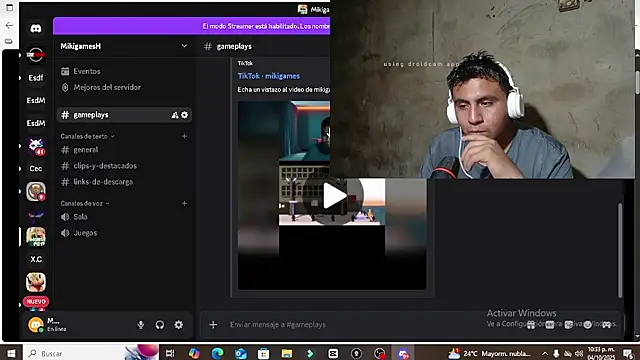The height and width of the screenshot is (360, 640).
Task: Open the server with the red-white circle logo
Action: click(36, 55)
